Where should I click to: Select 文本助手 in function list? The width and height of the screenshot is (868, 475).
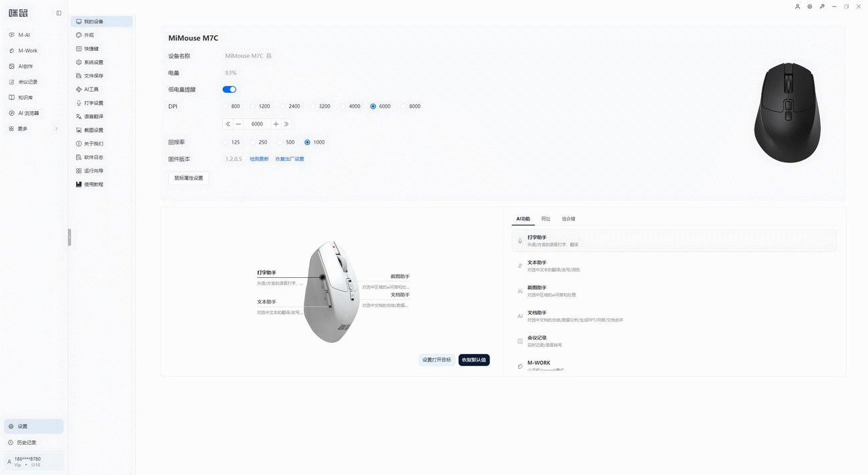point(674,266)
